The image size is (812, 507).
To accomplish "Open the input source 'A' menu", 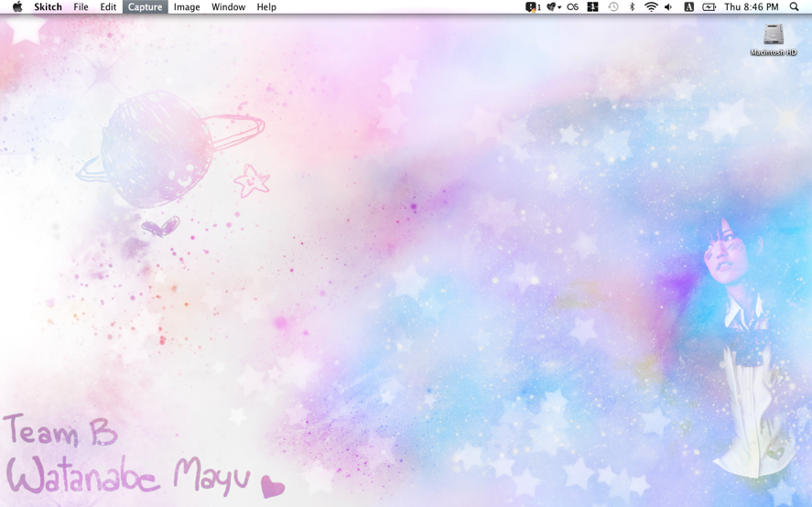I will [688, 6].
